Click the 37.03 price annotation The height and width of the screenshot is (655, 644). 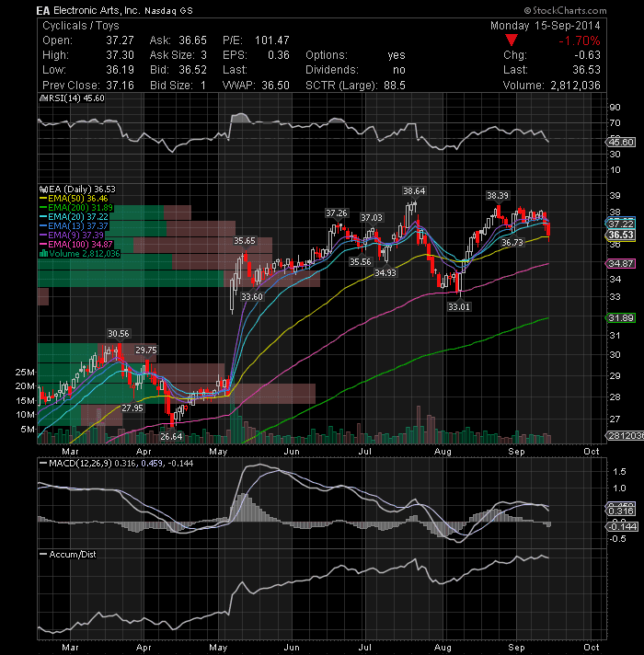tap(372, 218)
